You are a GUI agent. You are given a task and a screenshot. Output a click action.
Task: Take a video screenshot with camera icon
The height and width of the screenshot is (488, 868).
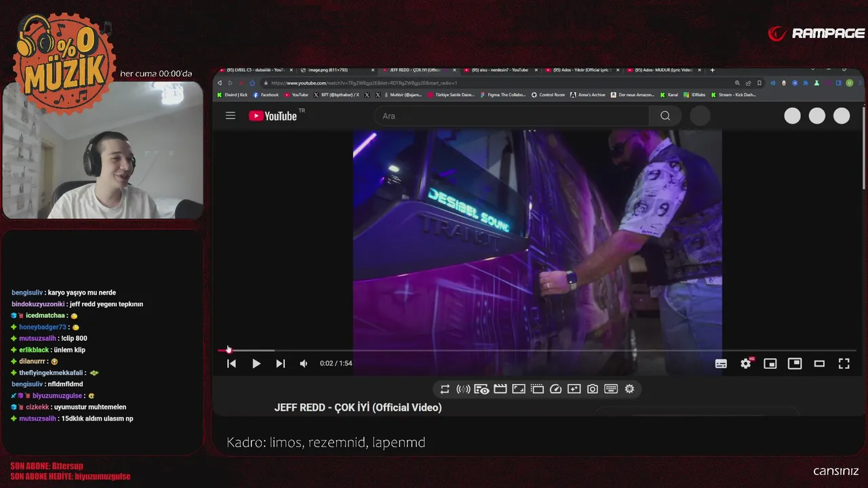click(592, 389)
